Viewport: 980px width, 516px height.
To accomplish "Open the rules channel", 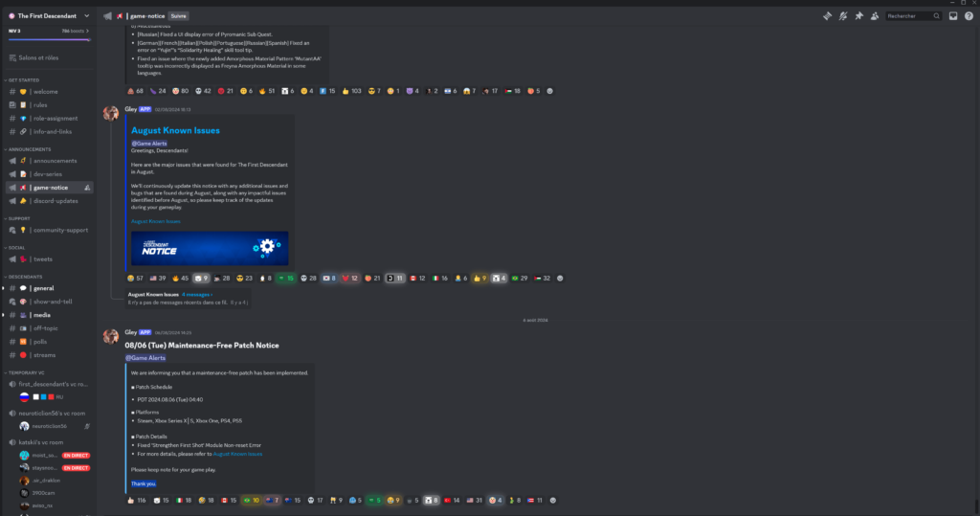I will point(50,105).
